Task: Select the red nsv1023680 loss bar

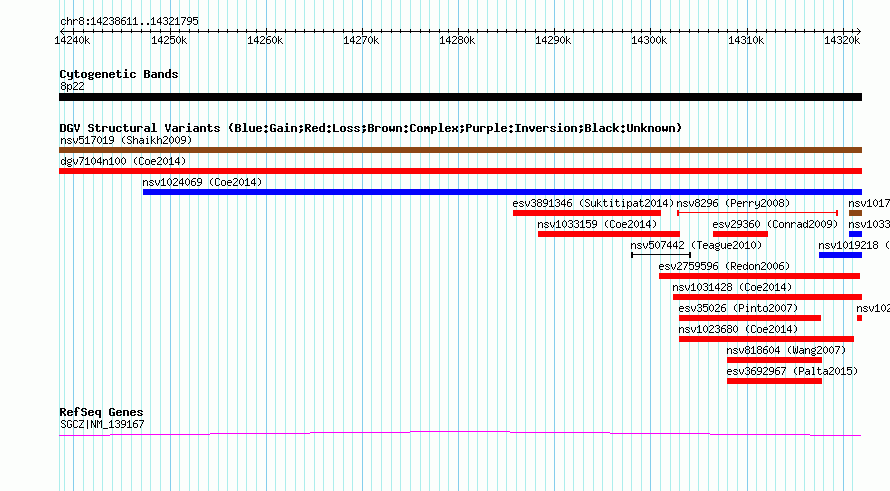Action: 766,339
